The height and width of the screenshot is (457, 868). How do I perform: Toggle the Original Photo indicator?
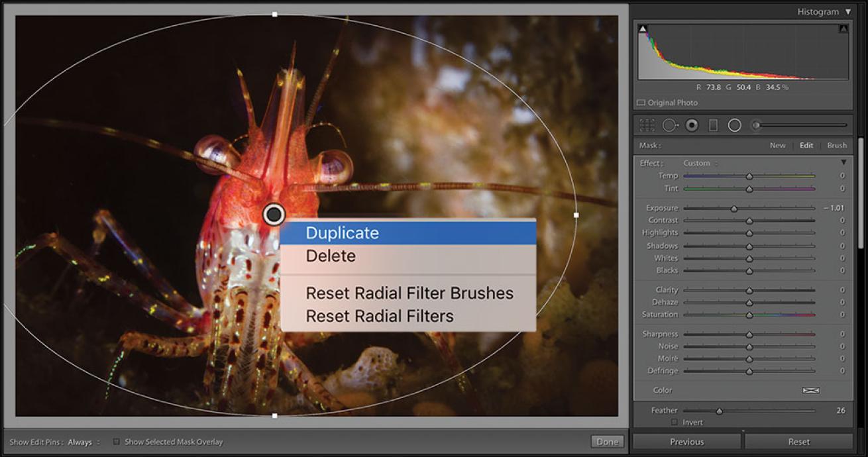click(x=641, y=103)
